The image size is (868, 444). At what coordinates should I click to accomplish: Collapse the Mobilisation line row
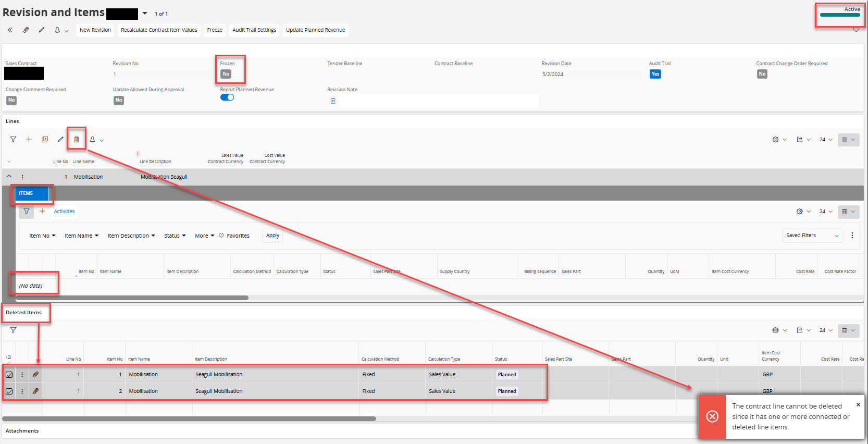(x=9, y=177)
